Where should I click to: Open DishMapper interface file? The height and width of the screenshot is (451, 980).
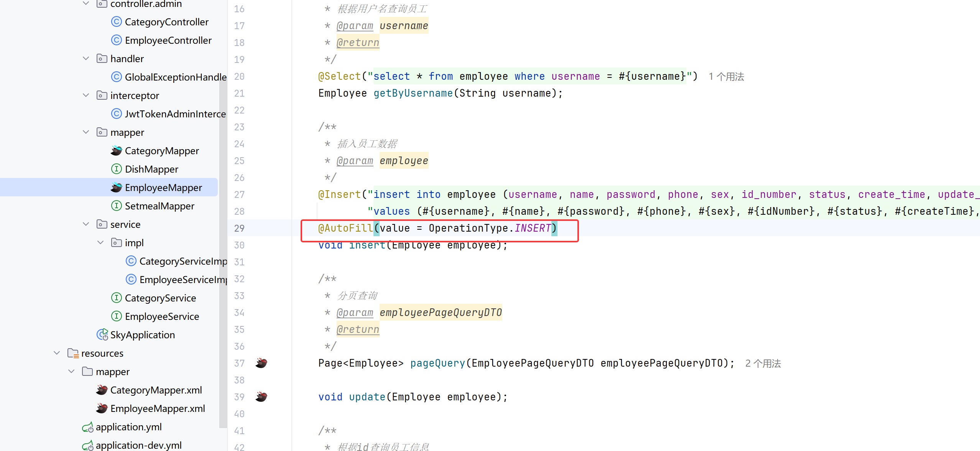point(151,169)
